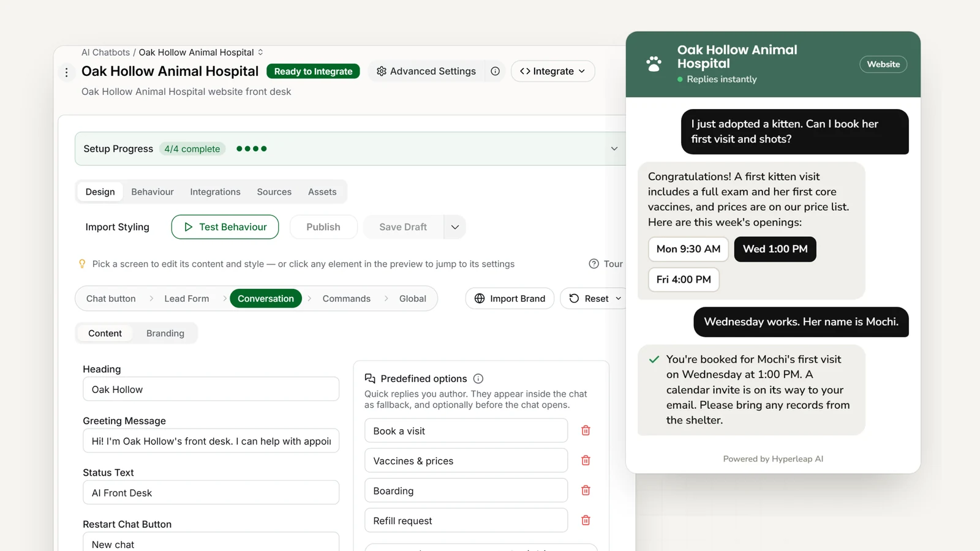Image resolution: width=980 pixels, height=551 pixels.
Task: Open Advanced Settings
Action: pyautogui.click(x=426, y=71)
